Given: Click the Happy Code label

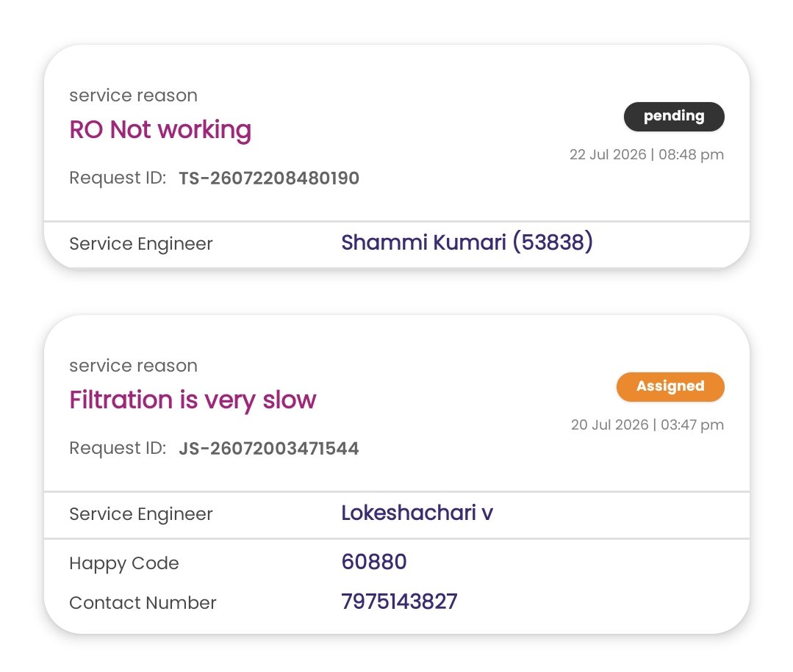Looking at the screenshot, I should (124, 564).
